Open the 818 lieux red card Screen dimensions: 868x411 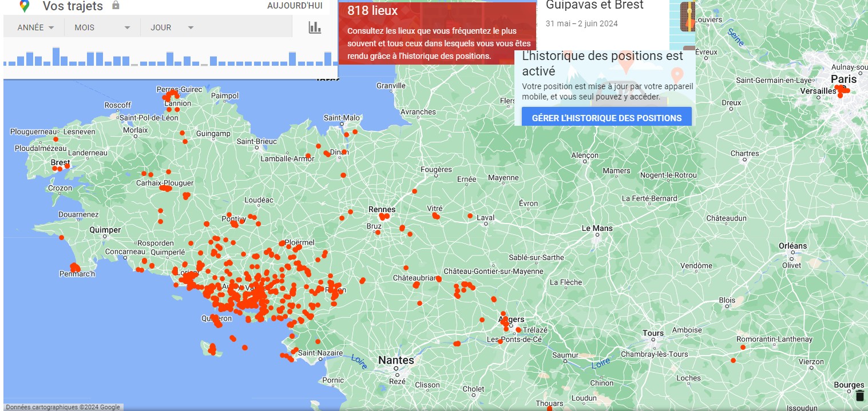tap(437, 33)
